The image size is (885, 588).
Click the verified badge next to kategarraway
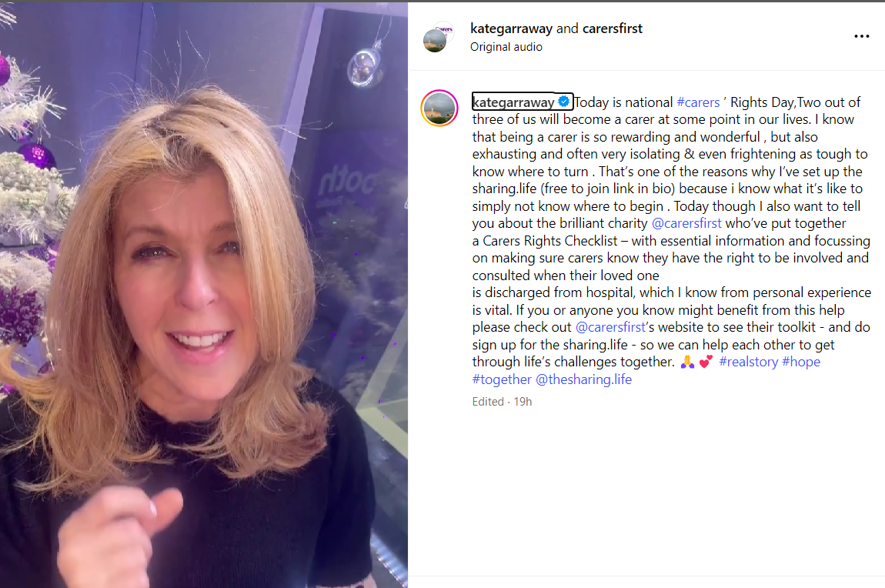563,102
